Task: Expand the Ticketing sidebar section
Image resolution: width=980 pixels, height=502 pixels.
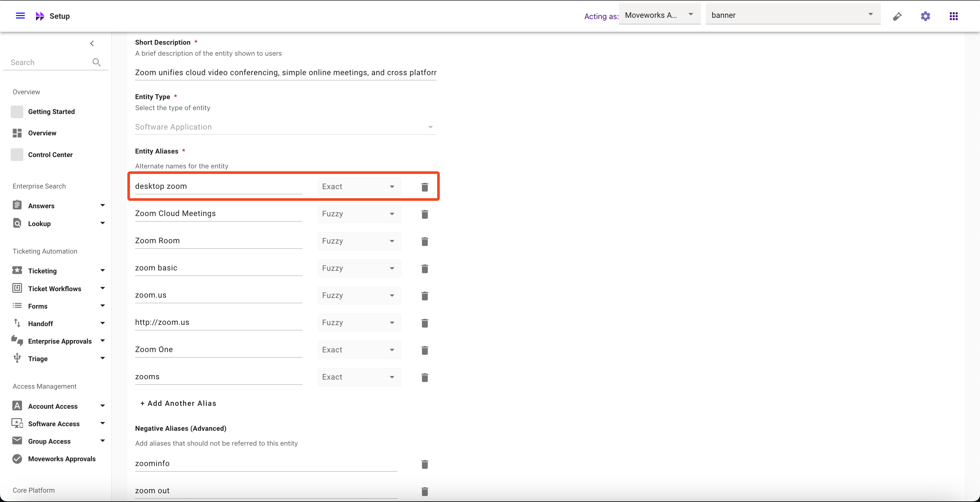Action: tap(102, 270)
